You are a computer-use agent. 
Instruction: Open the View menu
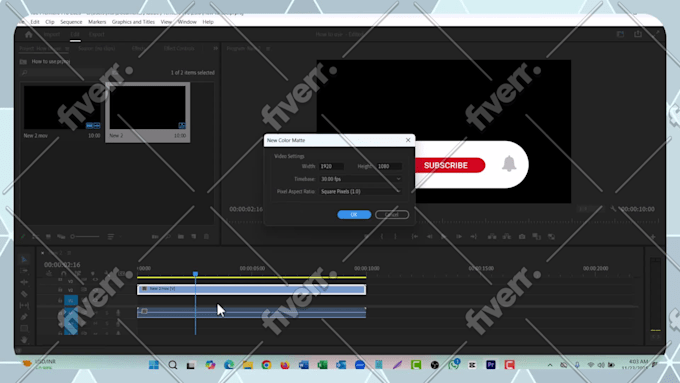166,22
